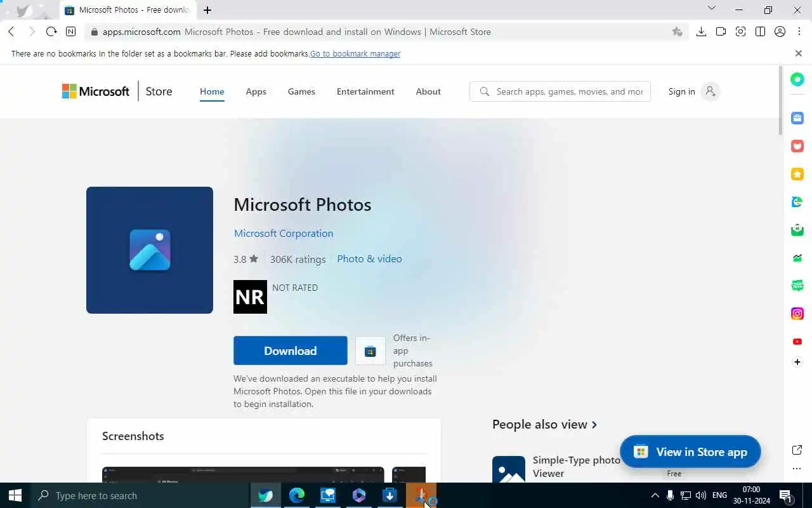
Task: Open a new browser tab with the plus
Action: click(207, 10)
